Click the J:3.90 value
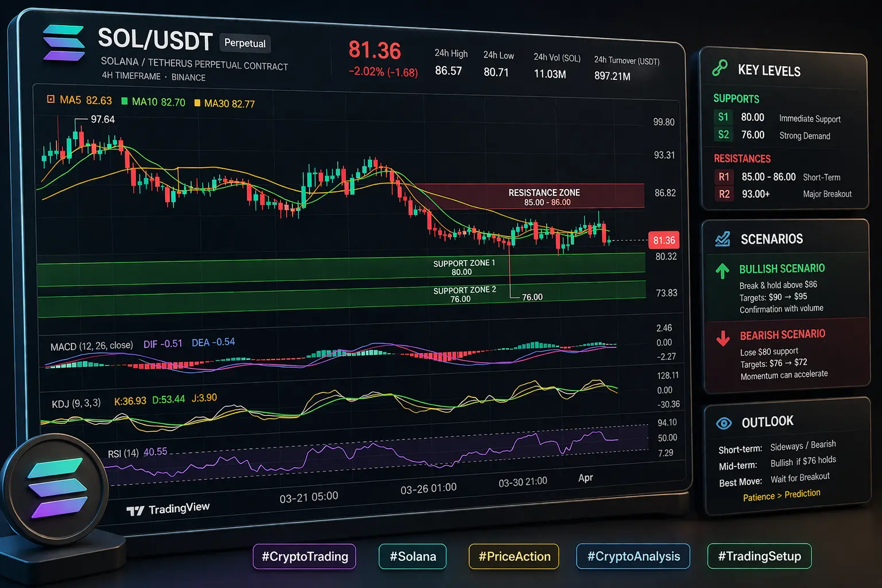 [x=204, y=397]
